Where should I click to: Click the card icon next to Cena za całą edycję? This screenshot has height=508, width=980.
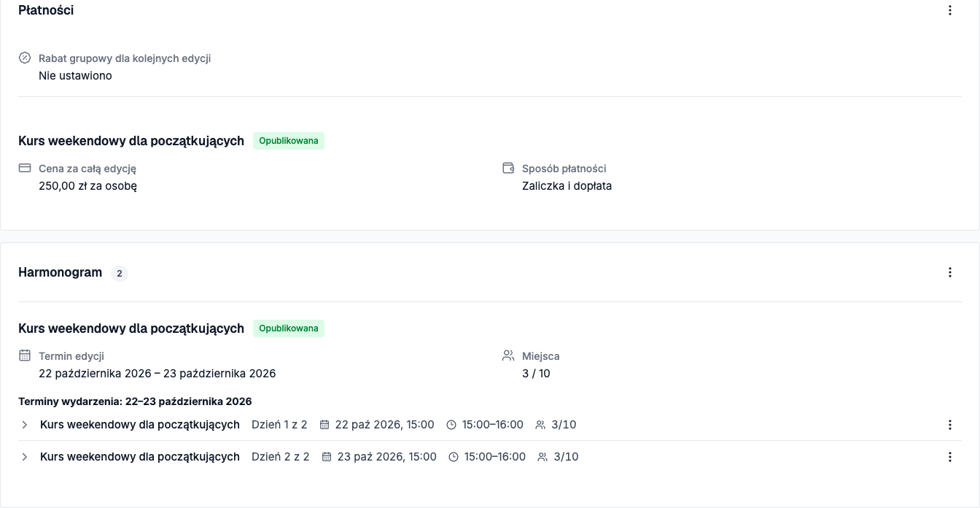click(x=25, y=168)
